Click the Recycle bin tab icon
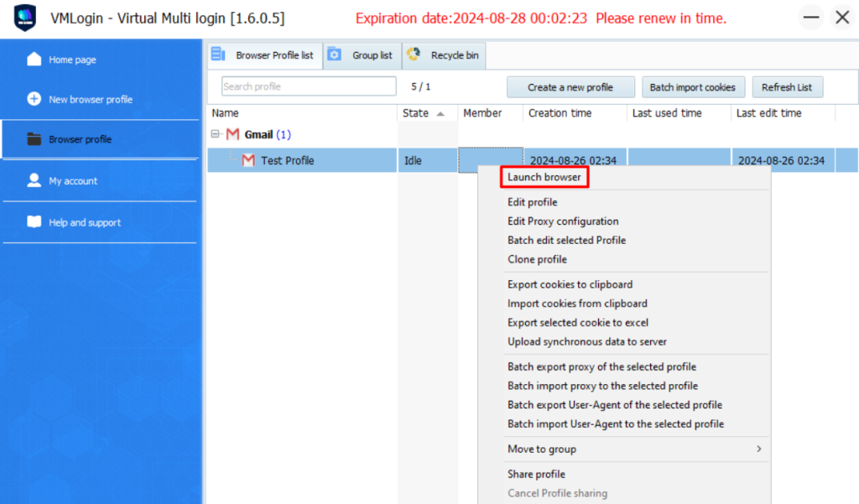The image size is (859, 504). pyautogui.click(x=414, y=54)
